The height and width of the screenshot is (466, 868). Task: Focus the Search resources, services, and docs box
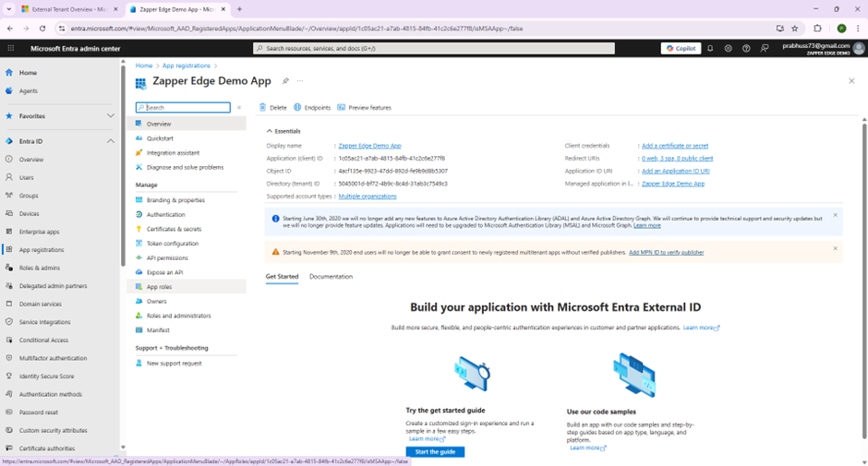(434, 48)
